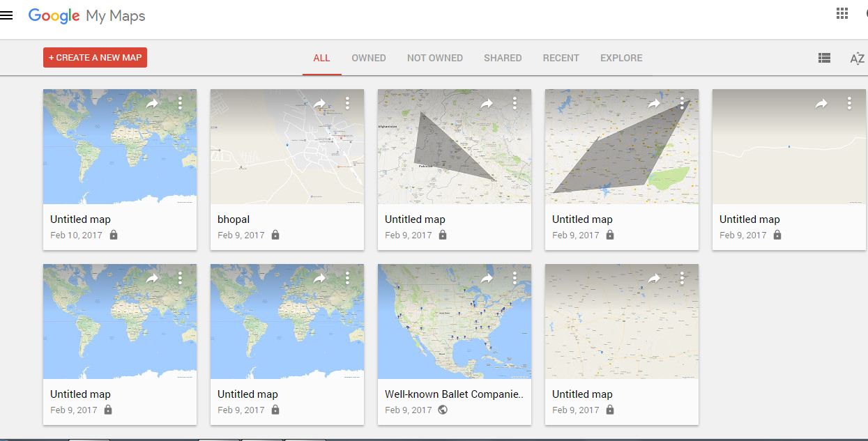Open the list view layout icon
868x441 pixels.
[x=823, y=58]
